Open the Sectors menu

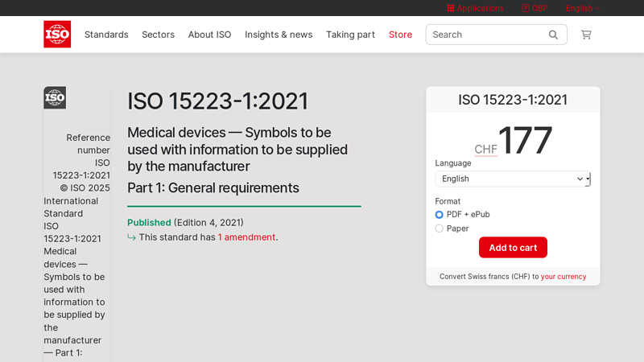pyautogui.click(x=158, y=35)
